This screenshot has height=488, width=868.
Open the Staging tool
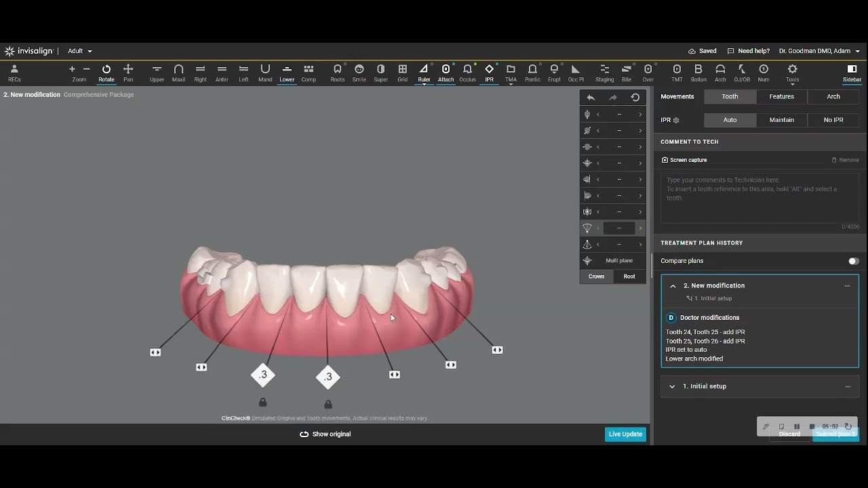605,73
